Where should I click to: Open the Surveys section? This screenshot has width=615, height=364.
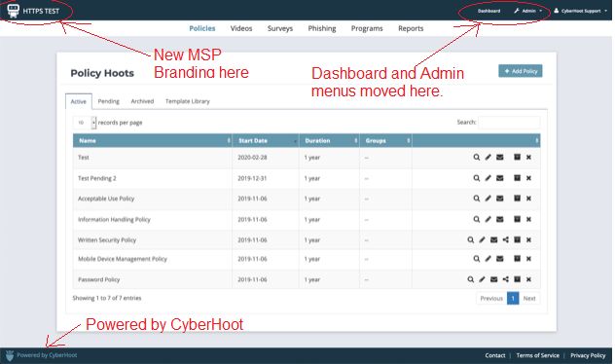(280, 28)
